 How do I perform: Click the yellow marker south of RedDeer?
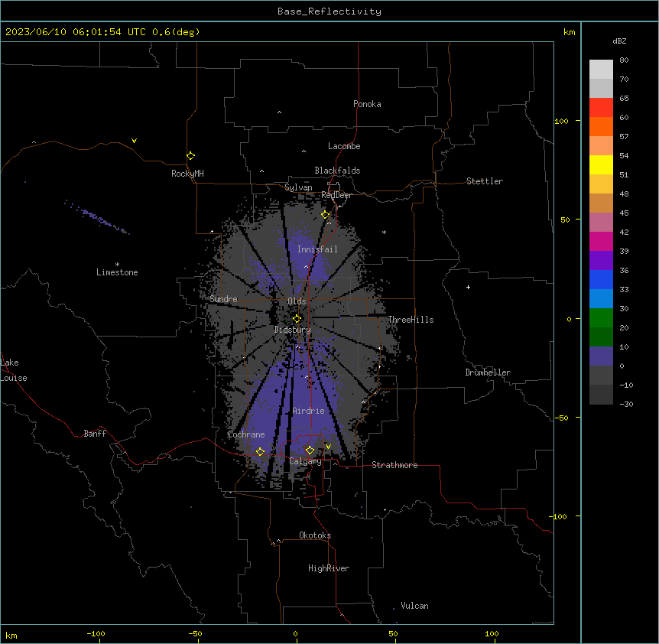pyautogui.click(x=326, y=214)
